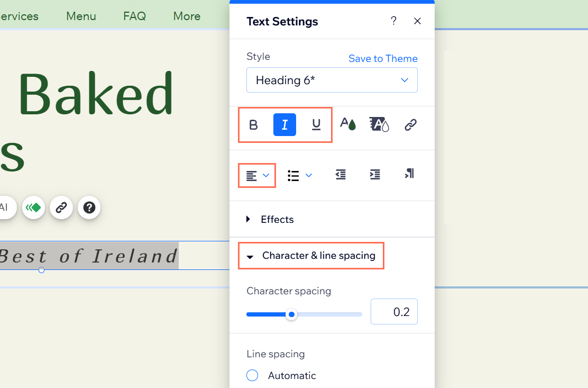588x388 pixels.
Task: Click the character spacing slider handle
Action: tap(291, 314)
